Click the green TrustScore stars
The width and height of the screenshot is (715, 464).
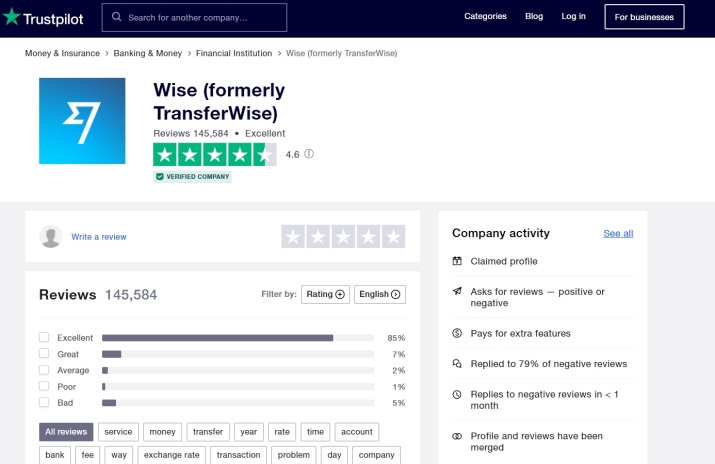point(214,154)
